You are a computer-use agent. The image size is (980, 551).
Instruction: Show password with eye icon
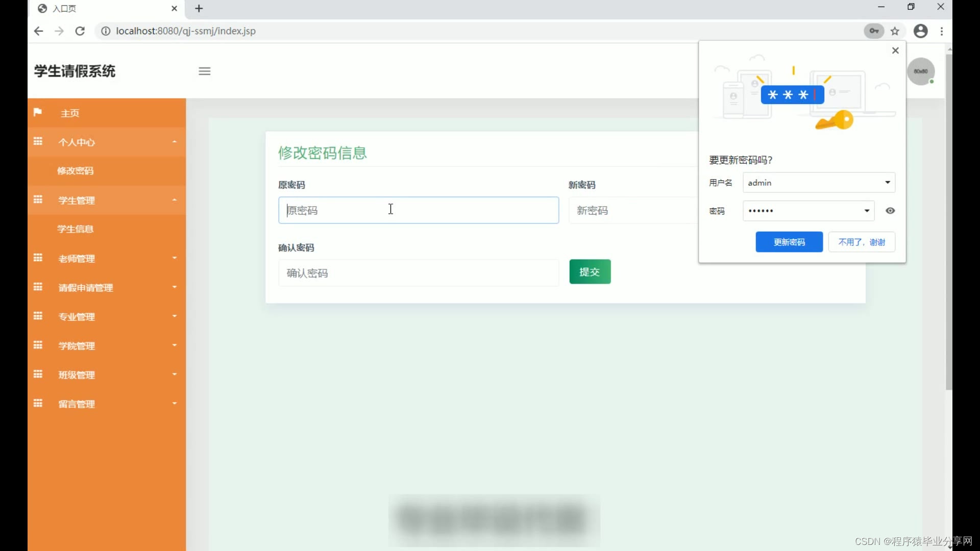click(890, 211)
